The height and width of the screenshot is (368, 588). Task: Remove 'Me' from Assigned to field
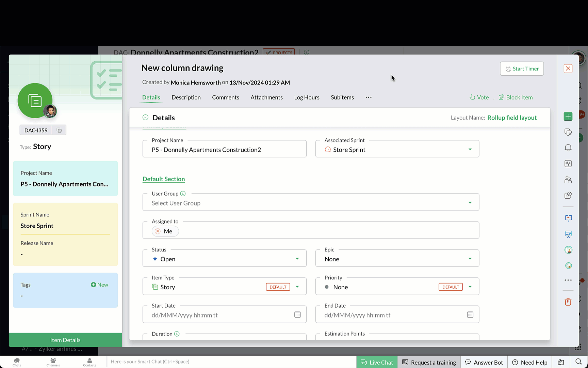coord(158,231)
